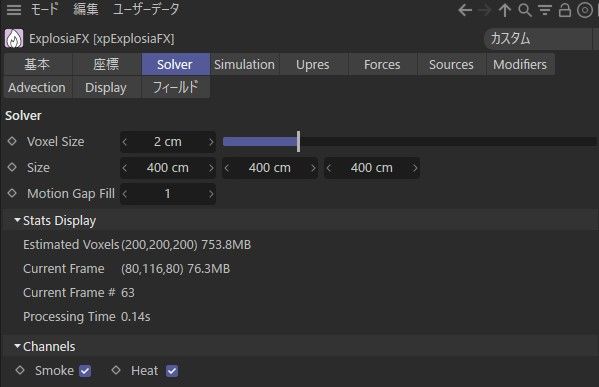
Task: Open the モード menu
Action: [44, 9]
